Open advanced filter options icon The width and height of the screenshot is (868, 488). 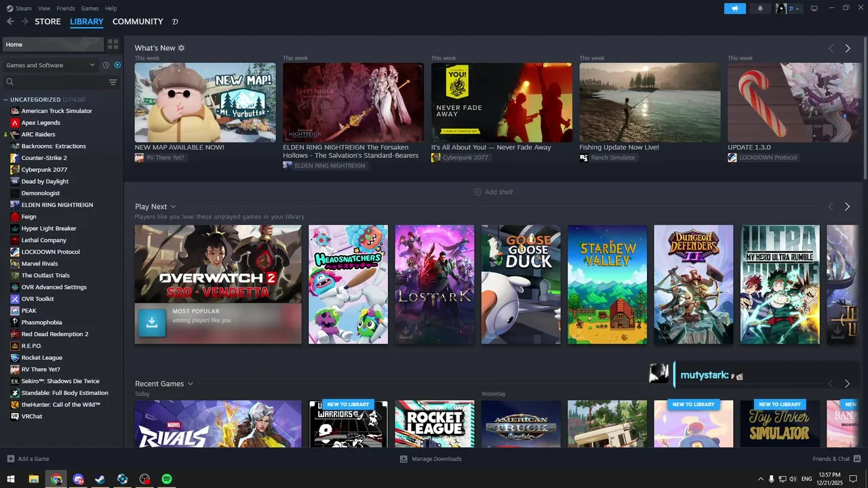[113, 82]
